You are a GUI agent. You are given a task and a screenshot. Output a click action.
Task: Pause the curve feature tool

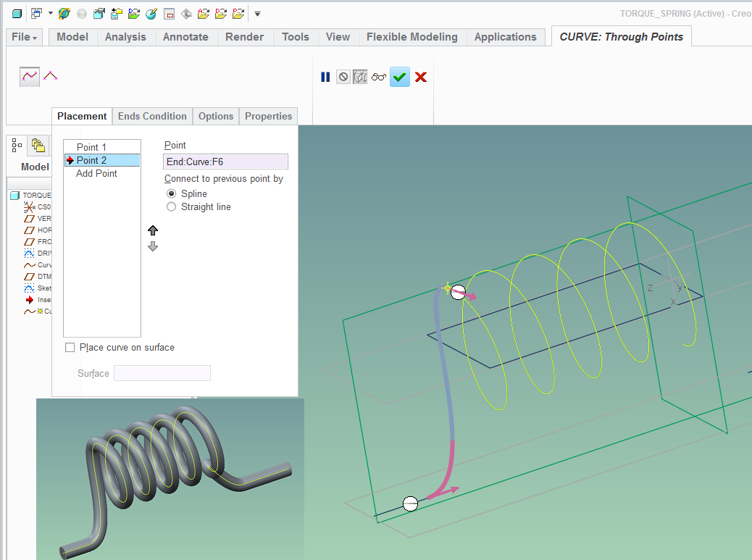(325, 78)
